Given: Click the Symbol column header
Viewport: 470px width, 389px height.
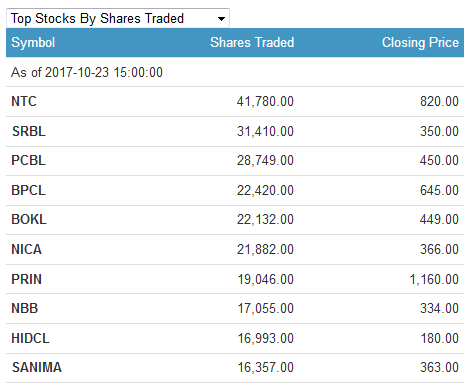Looking at the screenshot, I should click(x=33, y=43).
